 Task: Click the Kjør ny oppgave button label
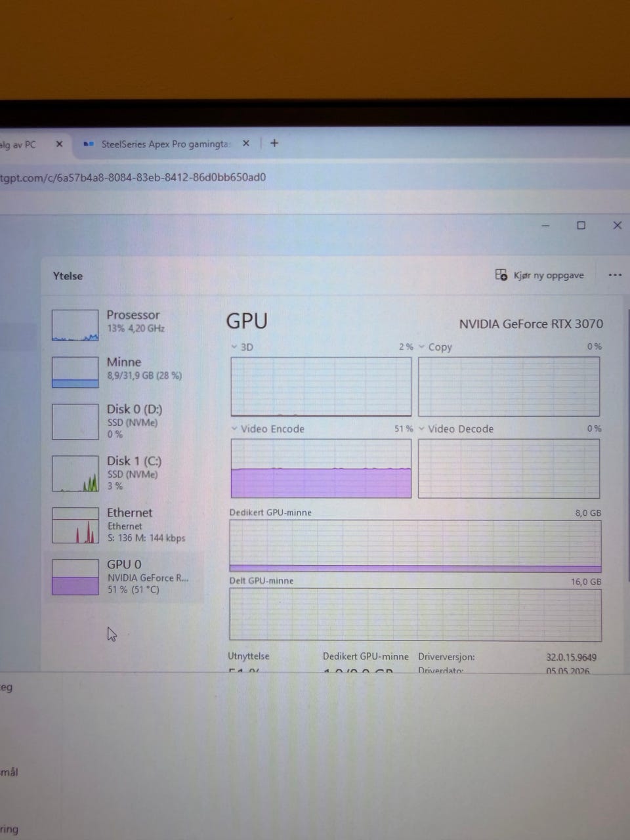tap(549, 275)
